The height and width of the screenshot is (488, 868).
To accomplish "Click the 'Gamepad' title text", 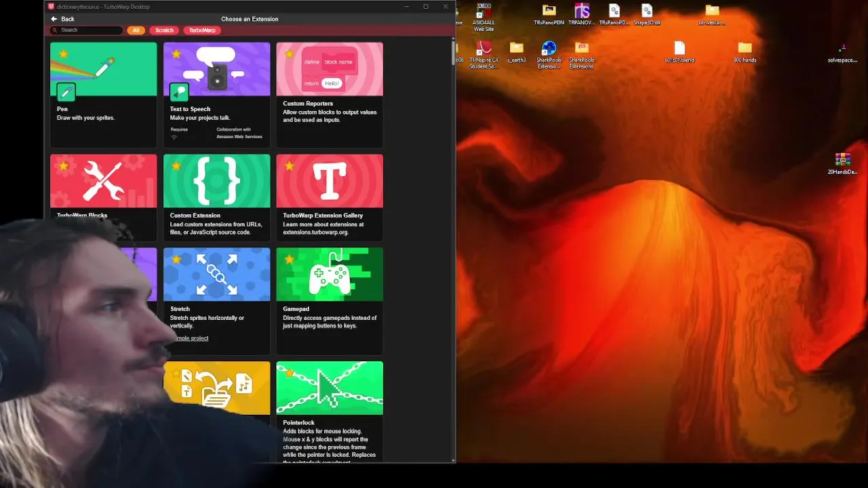I will 296,309.
